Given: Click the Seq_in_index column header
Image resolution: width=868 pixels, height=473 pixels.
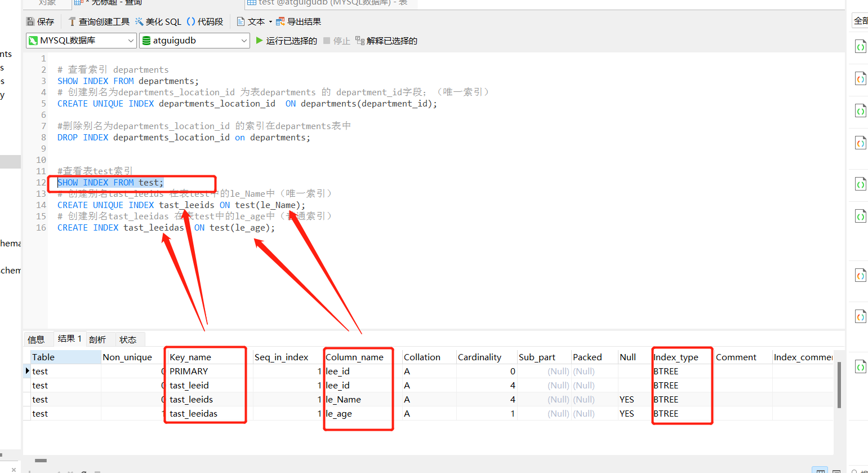Looking at the screenshot, I should [288, 357].
